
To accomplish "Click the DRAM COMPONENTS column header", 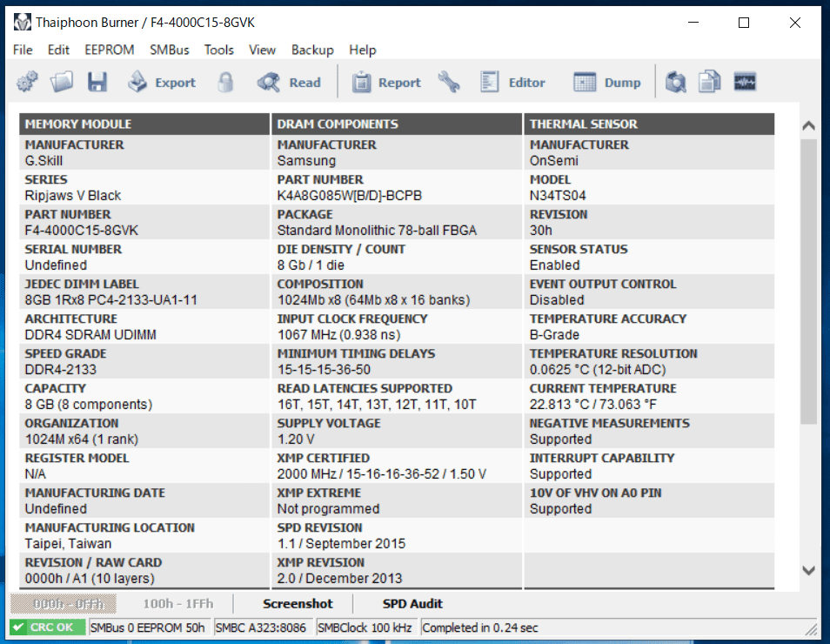I will tap(397, 124).
